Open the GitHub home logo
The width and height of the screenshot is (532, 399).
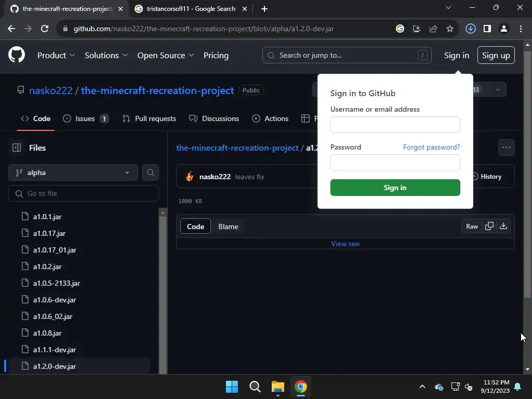17,55
